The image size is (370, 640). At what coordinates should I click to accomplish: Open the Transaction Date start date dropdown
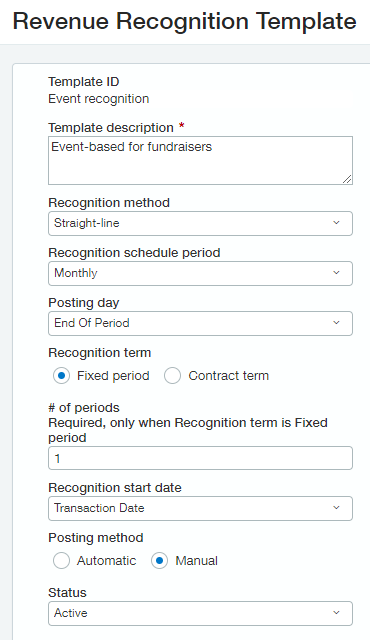pos(200,508)
